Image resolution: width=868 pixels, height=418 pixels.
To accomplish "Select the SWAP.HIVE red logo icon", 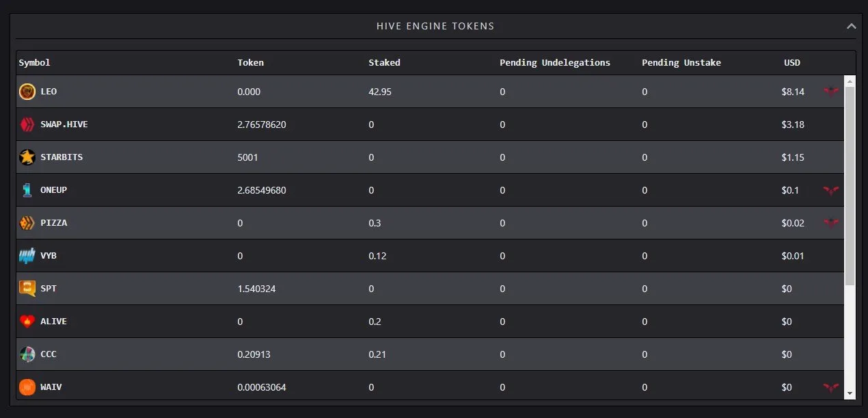I will point(27,125).
